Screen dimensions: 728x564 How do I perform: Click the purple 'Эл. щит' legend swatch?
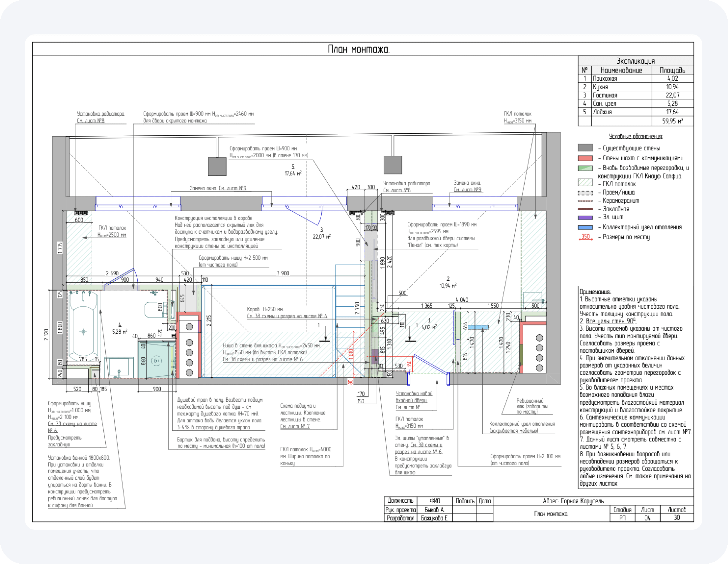click(x=585, y=217)
